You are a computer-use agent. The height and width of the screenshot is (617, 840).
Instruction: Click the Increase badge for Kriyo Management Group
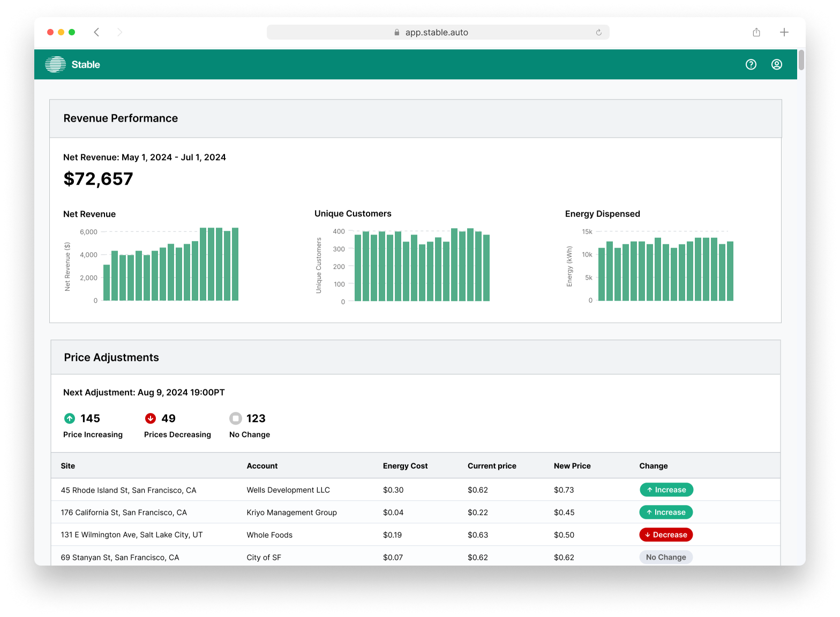coord(666,512)
